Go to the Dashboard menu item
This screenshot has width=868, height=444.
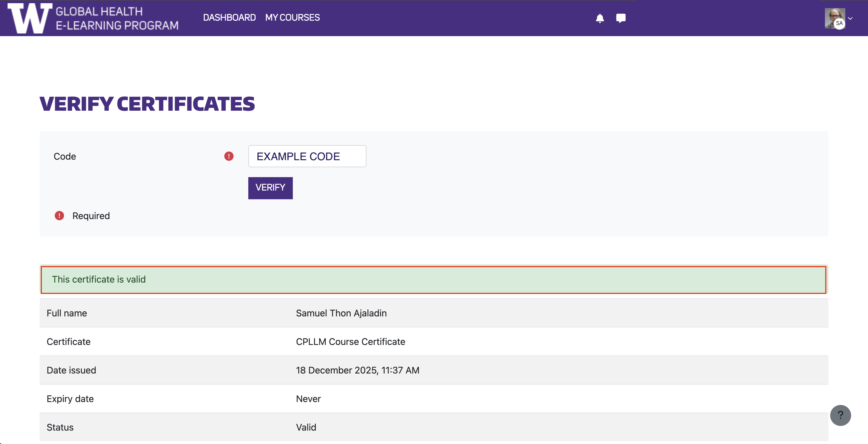coord(229,17)
